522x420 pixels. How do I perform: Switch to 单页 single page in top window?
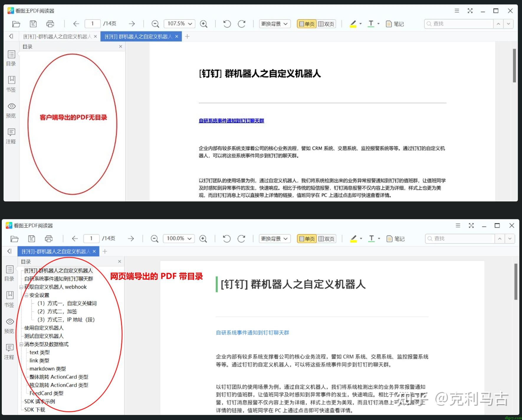307,24
